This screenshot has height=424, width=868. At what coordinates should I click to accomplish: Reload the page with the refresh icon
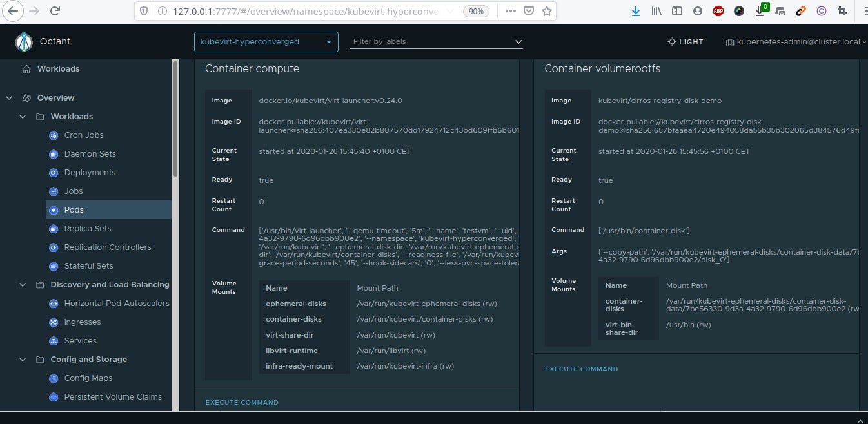coord(55,11)
